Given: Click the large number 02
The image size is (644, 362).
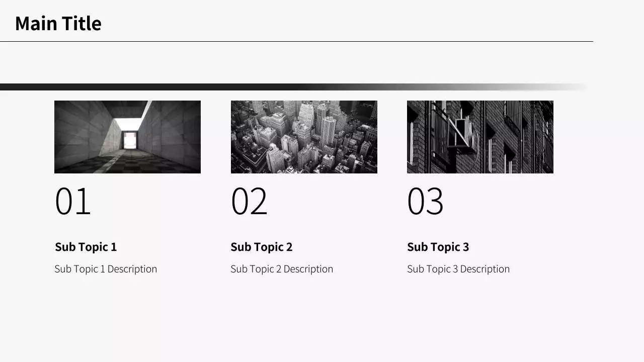Looking at the screenshot, I should pos(249,202).
